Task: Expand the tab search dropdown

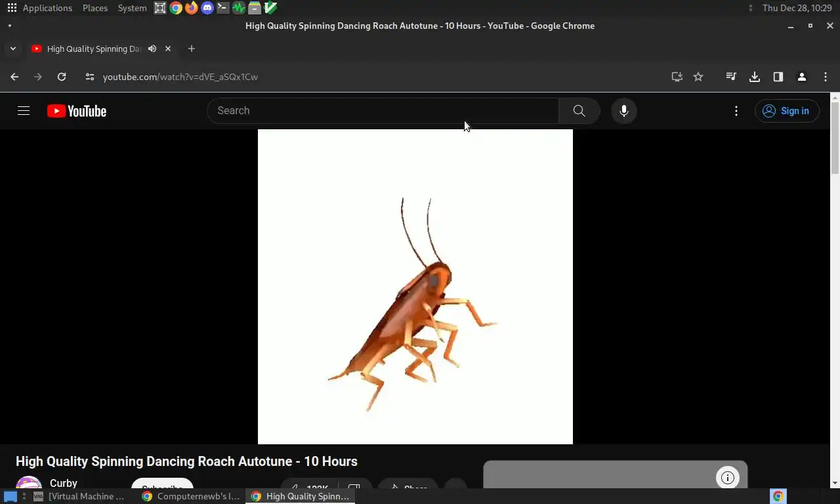Action: (x=12, y=49)
